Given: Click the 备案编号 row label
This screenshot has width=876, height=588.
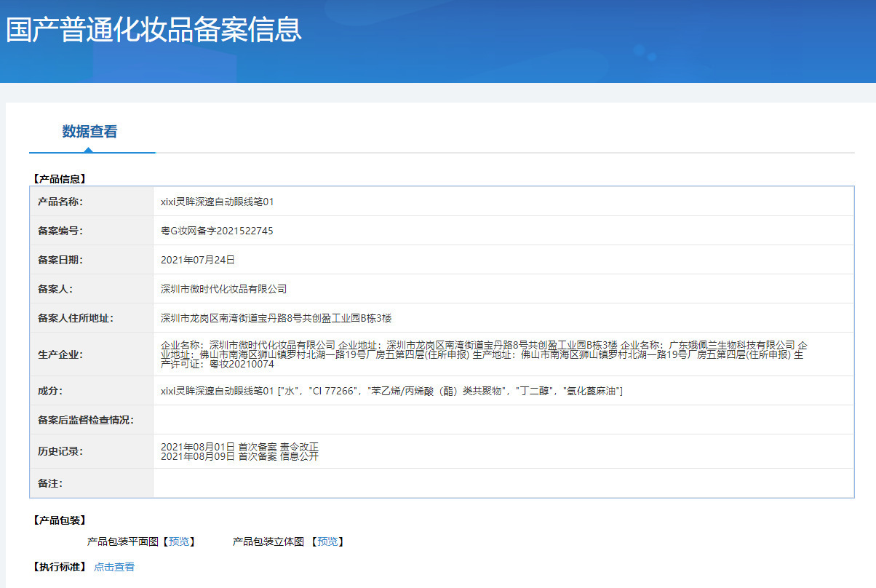Looking at the screenshot, I should (60, 231).
